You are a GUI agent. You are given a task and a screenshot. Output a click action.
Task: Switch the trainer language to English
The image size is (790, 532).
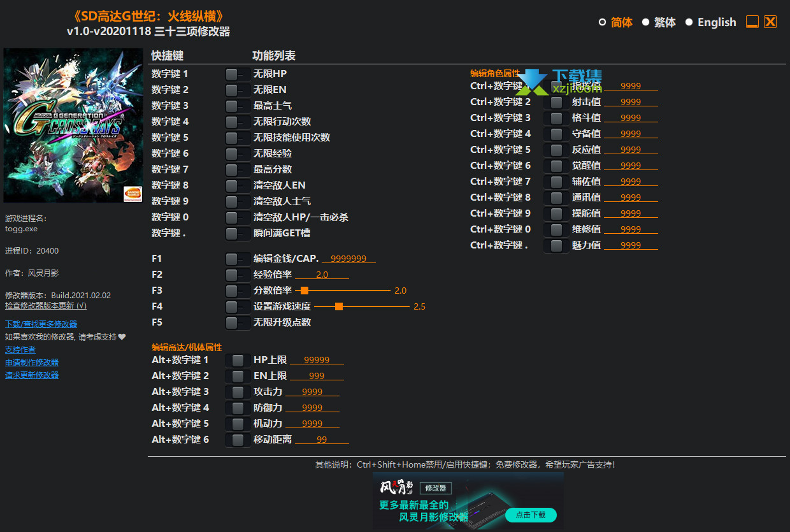click(x=710, y=22)
